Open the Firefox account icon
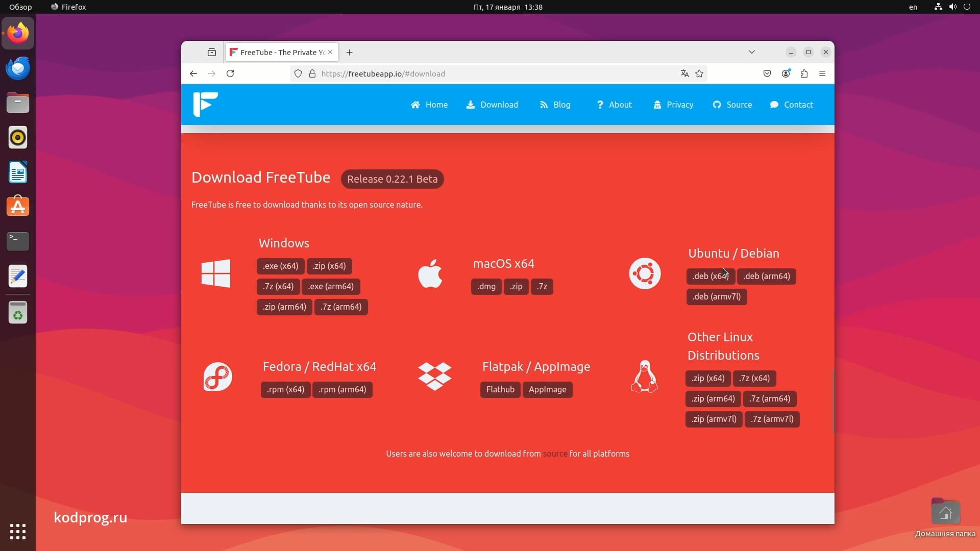Viewport: 980px width, 551px height. pyautogui.click(x=786, y=73)
